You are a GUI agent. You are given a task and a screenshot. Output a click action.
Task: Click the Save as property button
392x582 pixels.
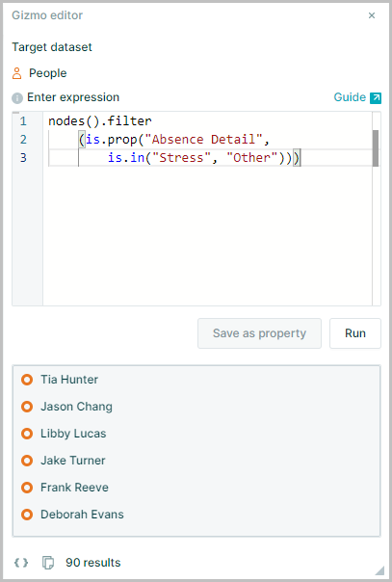coord(260,333)
